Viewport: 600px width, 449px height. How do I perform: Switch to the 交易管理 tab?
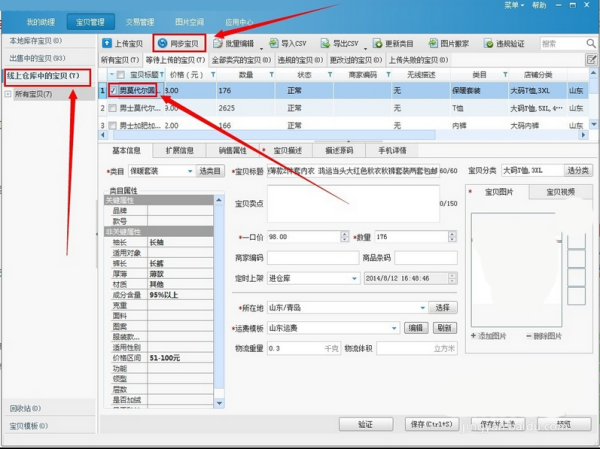click(x=140, y=22)
